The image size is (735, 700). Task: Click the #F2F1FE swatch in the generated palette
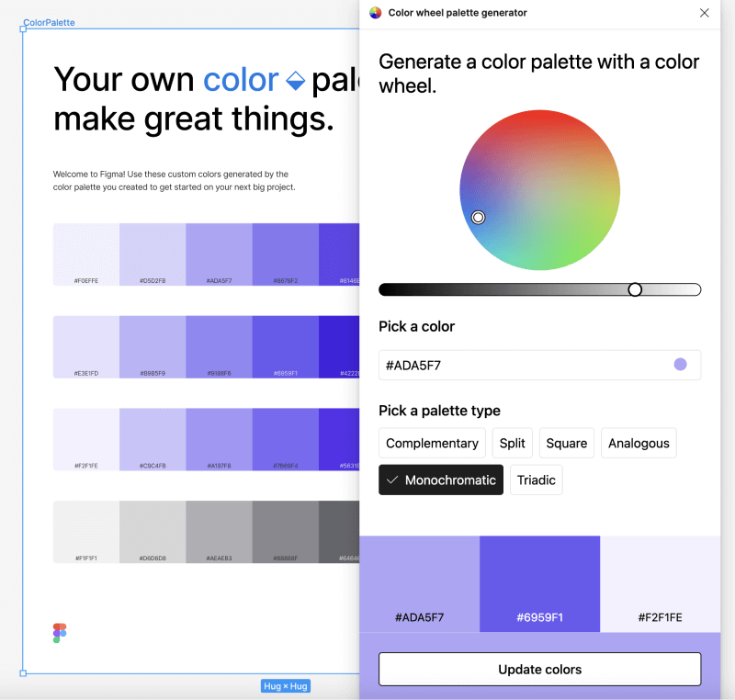[661, 583]
